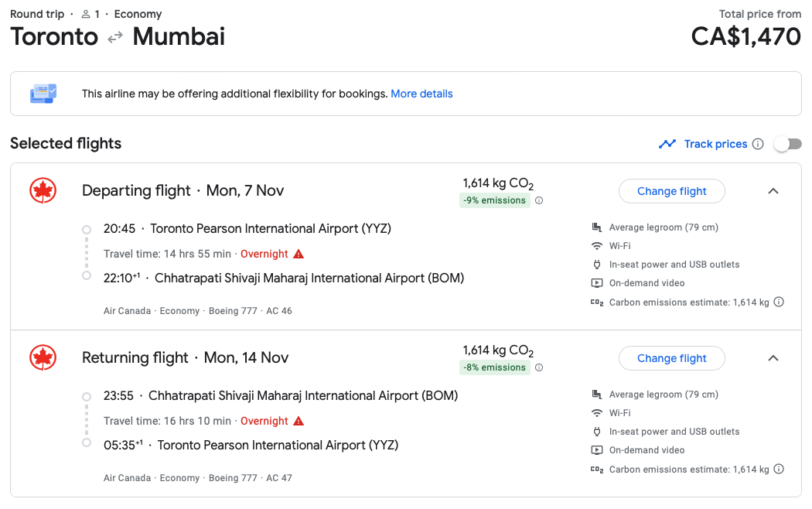The height and width of the screenshot is (509, 812).
Task: Click the flexibility notice ticket icon
Action: coord(43,94)
